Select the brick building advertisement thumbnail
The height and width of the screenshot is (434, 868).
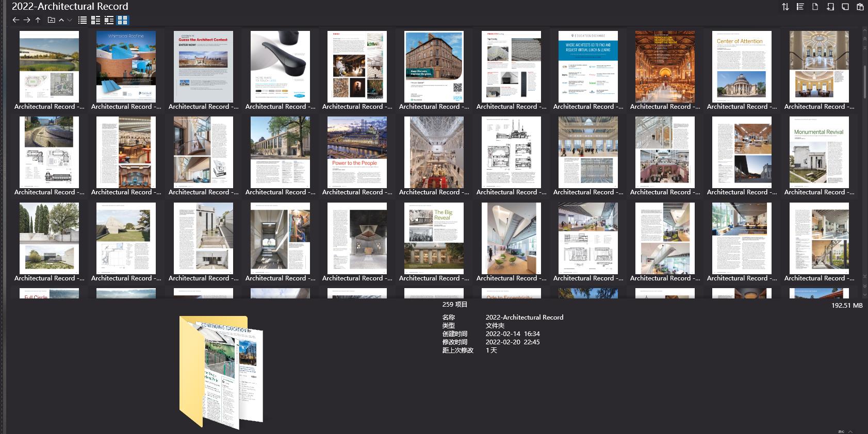click(x=434, y=66)
